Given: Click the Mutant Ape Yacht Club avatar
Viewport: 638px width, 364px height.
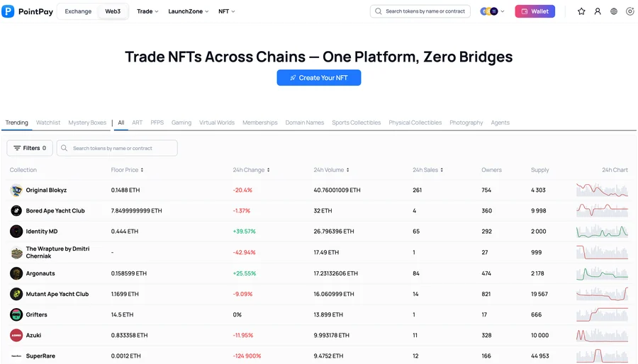Looking at the screenshot, I should pyautogui.click(x=16, y=294).
